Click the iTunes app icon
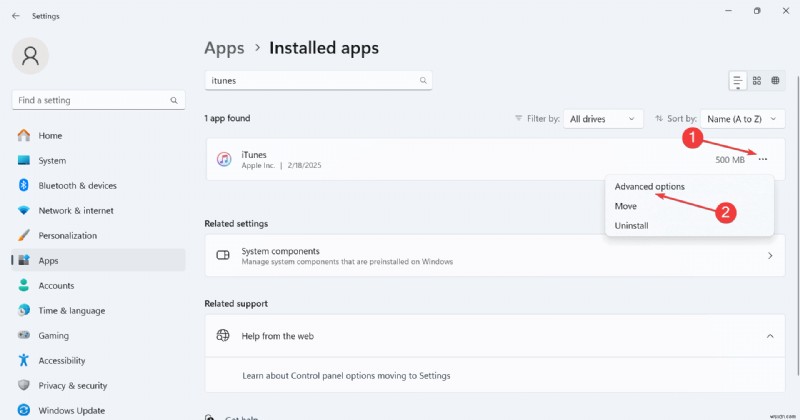Viewport: 800px width, 420px height. coord(224,159)
